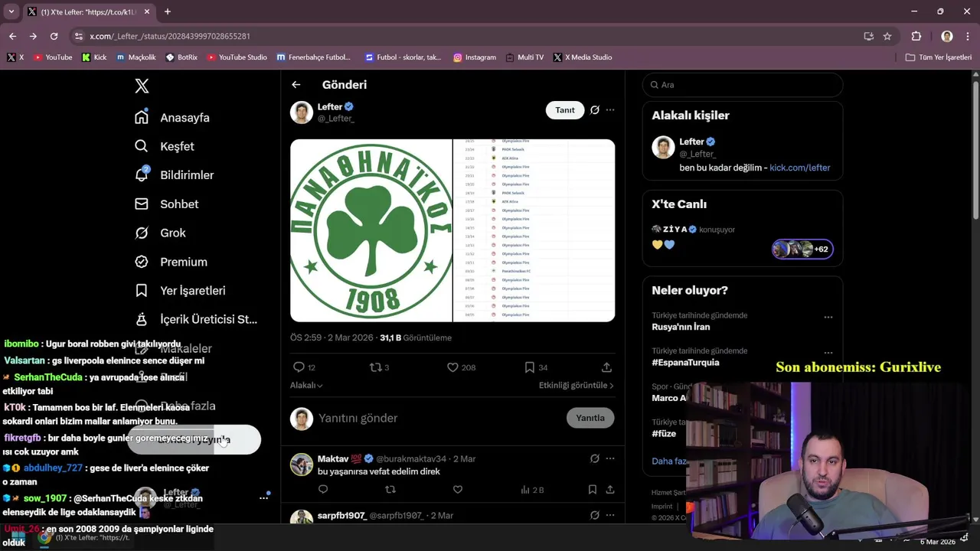Open Etkinliği görüntüle link
The width and height of the screenshot is (980, 551).
click(x=577, y=386)
